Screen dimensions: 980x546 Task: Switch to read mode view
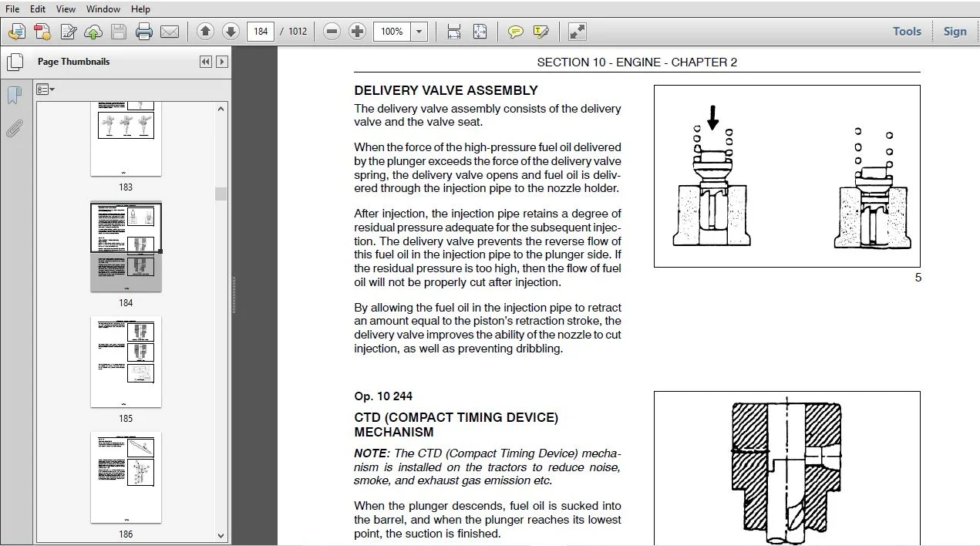pyautogui.click(x=577, y=32)
